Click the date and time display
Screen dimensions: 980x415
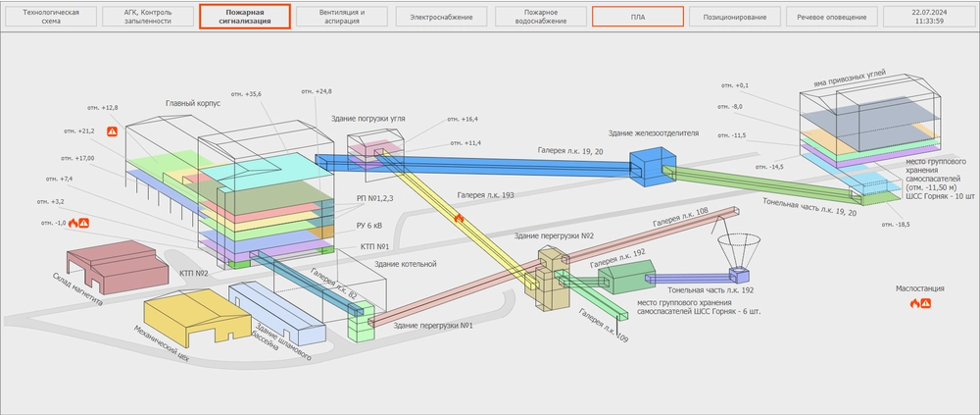926,18
